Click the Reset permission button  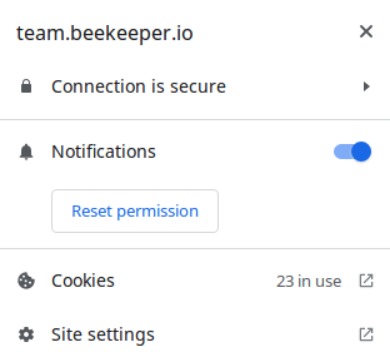135,211
